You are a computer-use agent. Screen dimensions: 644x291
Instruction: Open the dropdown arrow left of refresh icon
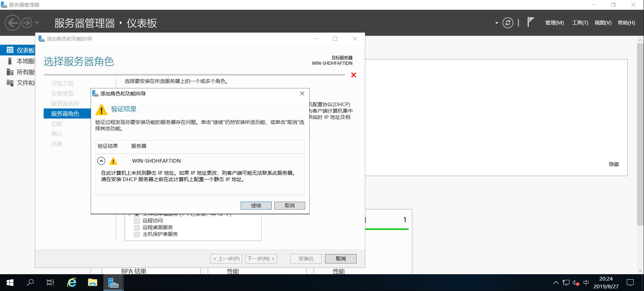click(497, 23)
